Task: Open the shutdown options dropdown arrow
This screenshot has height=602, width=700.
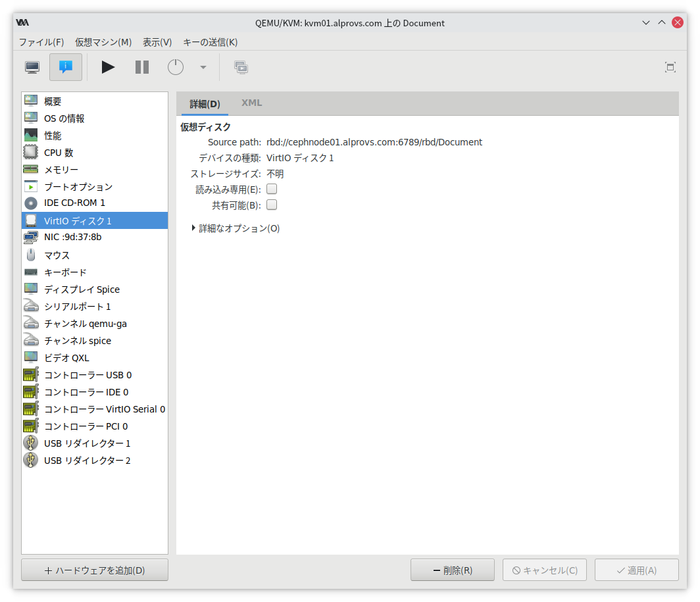Action: [203, 67]
